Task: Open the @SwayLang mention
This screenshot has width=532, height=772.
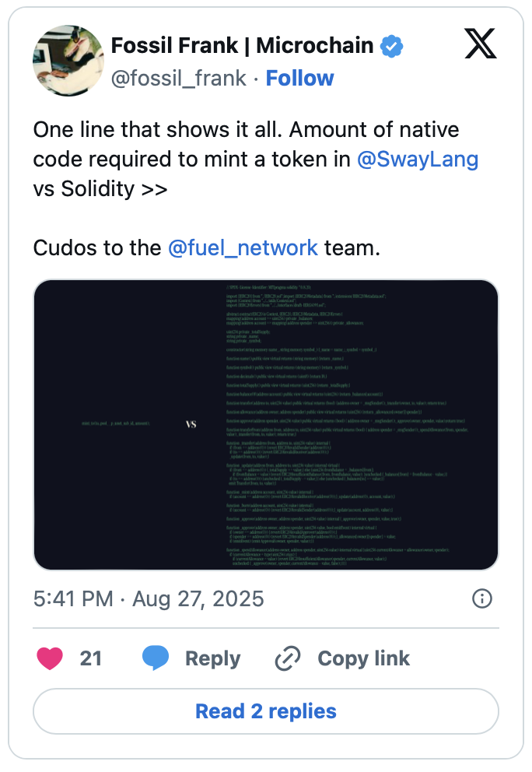Action: (418, 160)
